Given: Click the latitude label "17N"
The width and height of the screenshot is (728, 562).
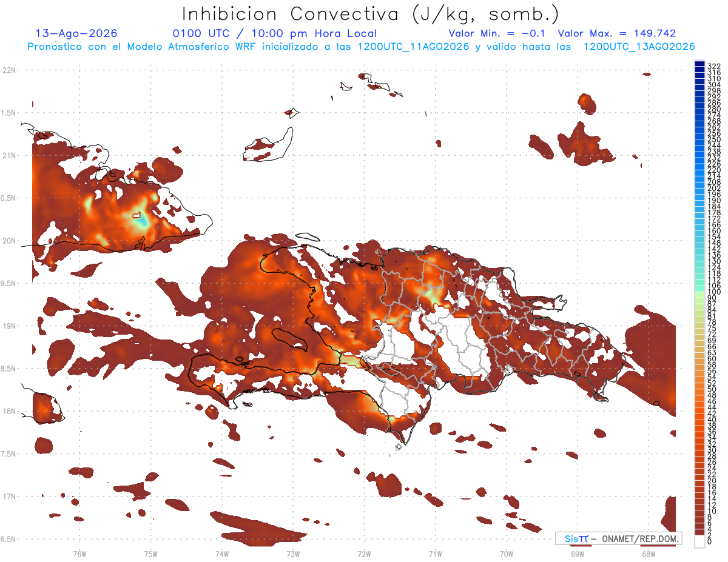Looking at the screenshot, I should pos(8,497).
